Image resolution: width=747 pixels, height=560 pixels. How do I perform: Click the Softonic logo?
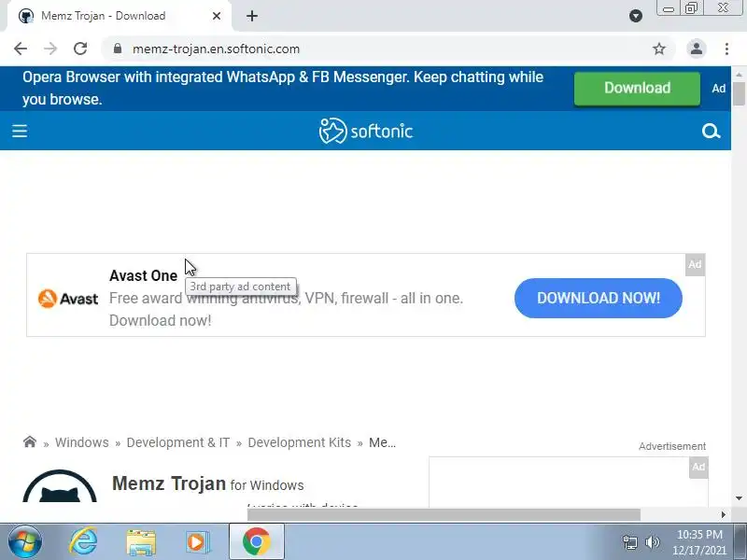[x=365, y=131]
